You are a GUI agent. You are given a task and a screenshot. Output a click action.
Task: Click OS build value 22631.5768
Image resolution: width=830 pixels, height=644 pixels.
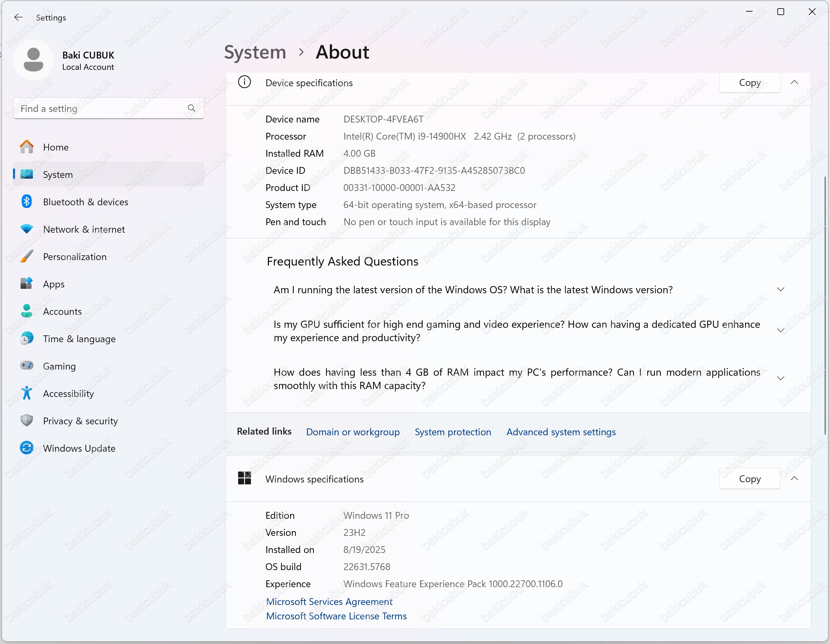367,566
